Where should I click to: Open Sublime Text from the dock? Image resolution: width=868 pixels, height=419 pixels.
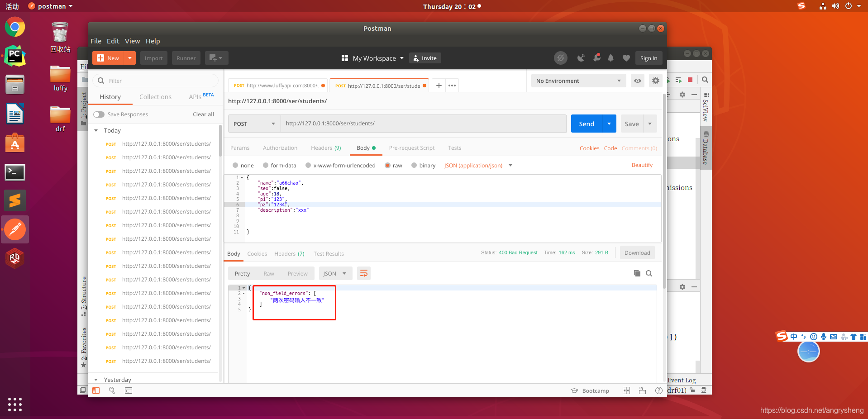click(15, 200)
